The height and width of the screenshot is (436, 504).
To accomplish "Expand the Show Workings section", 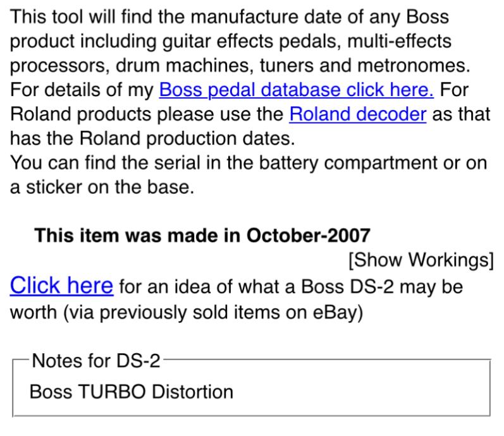I will (x=421, y=260).
